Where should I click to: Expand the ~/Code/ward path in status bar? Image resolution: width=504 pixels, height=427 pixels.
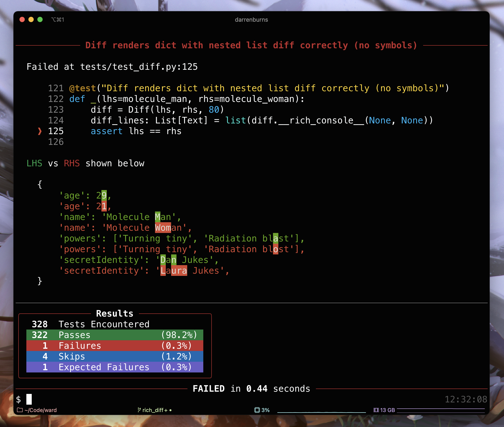click(41, 410)
